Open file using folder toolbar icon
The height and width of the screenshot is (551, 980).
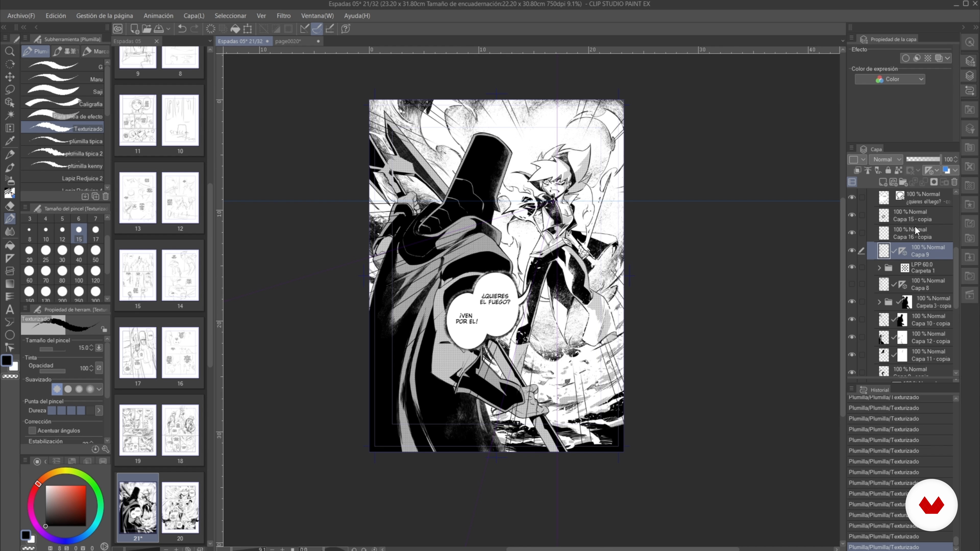pos(147,29)
